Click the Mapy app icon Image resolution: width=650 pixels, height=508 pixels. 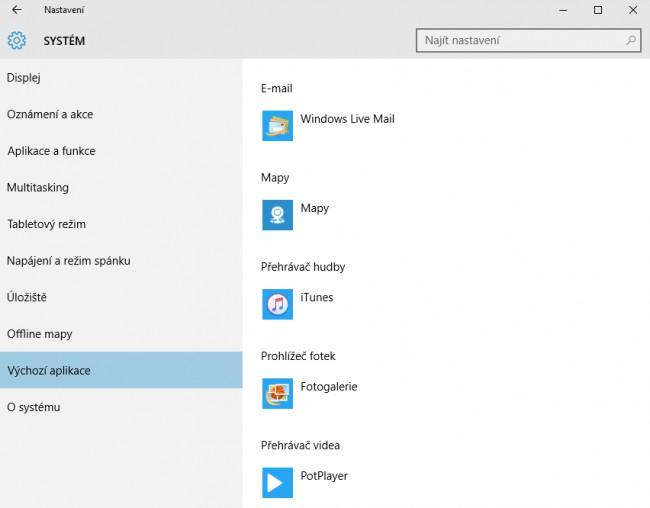(x=277, y=215)
